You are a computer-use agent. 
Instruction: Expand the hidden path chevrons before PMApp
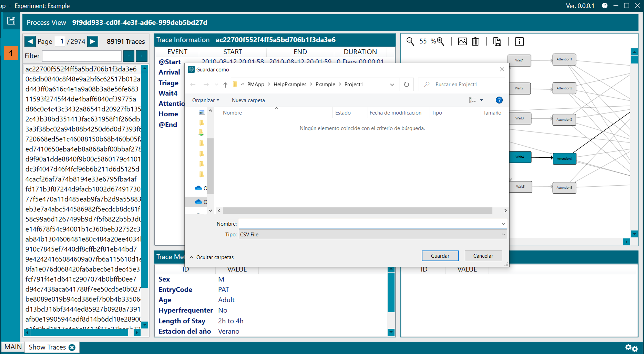pos(243,85)
